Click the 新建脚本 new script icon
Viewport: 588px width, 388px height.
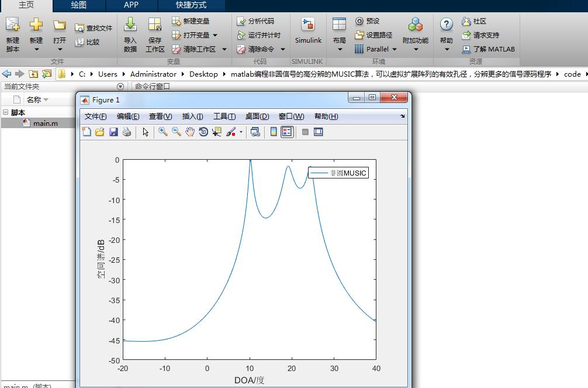tap(12, 25)
